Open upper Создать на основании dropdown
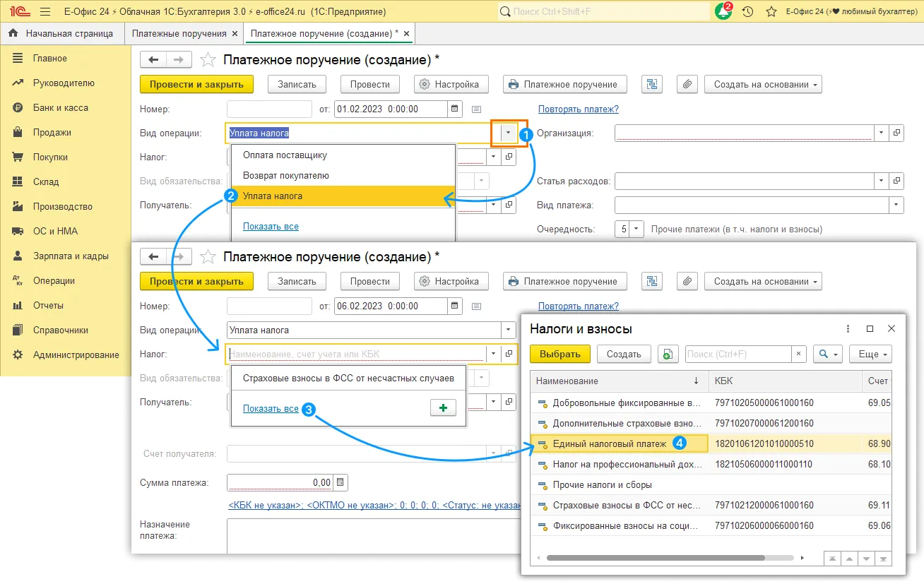Screen dimensions: 924x584 [x=763, y=84]
